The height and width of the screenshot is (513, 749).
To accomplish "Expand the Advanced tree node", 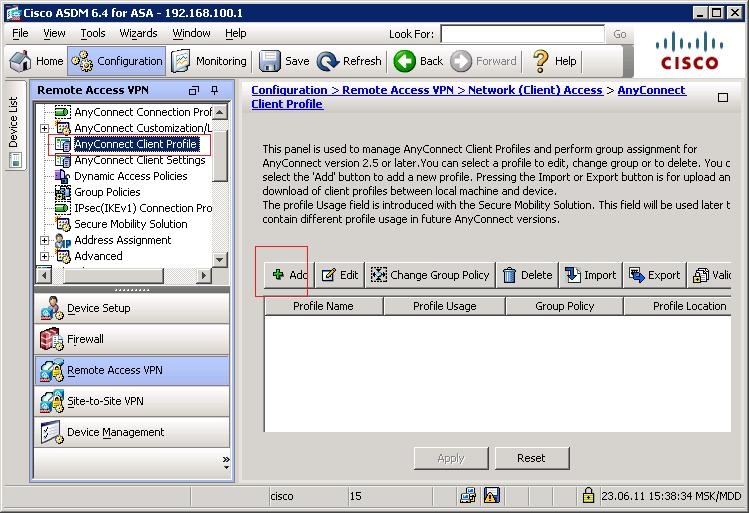I will (44, 256).
